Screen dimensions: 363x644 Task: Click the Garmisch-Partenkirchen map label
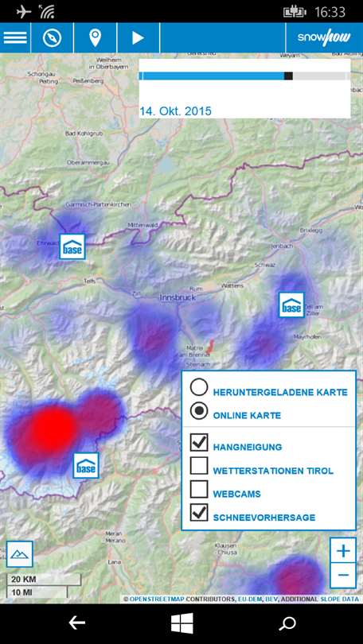[99, 204]
